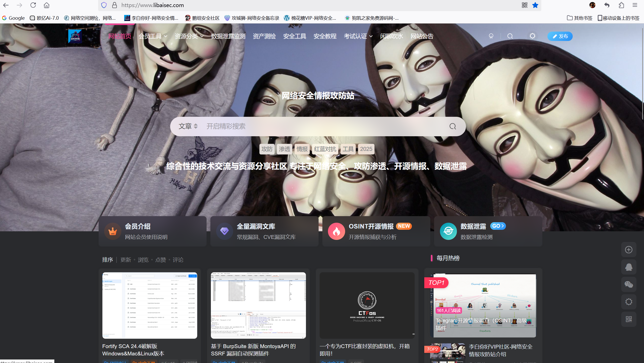This screenshot has height=363, width=644.
Task: Toggle sort by 点赞
Action: (161, 260)
